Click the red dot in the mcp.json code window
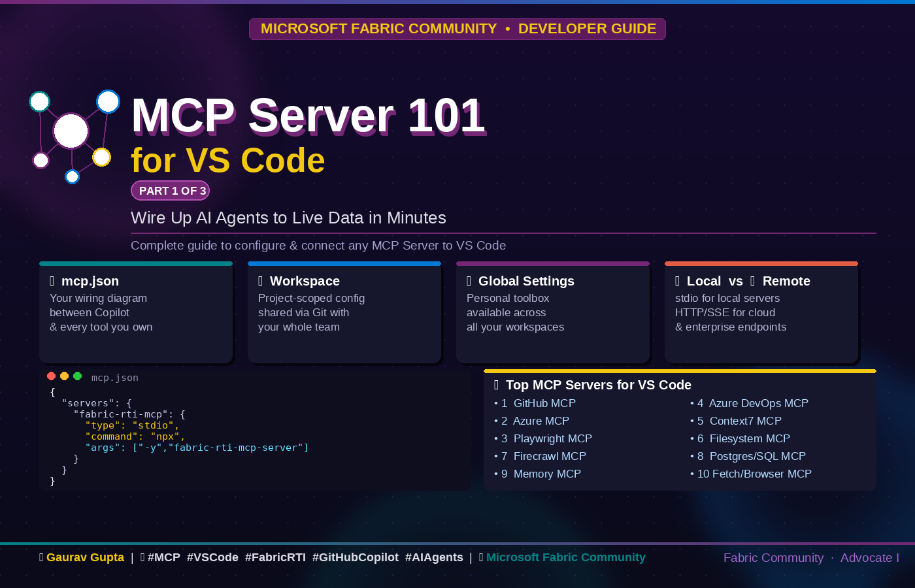915x588 pixels. click(x=51, y=376)
